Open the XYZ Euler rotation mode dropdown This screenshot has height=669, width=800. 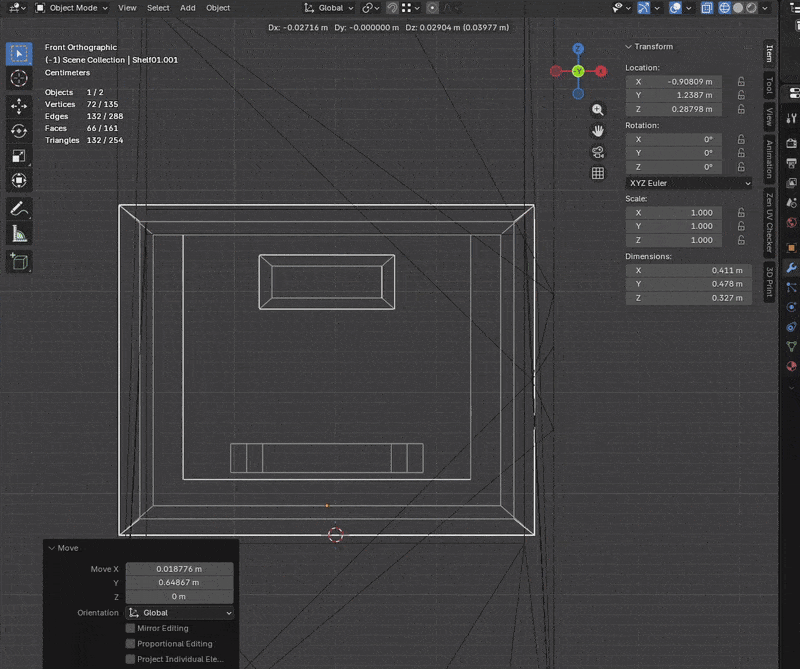pos(688,183)
